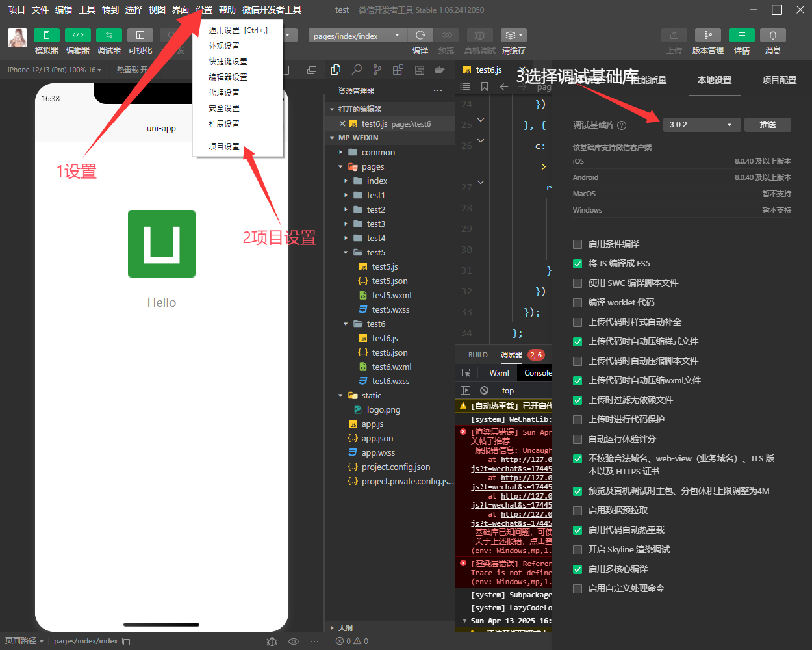Expand the common folder
The width and height of the screenshot is (812, 650).
(341, 153)
